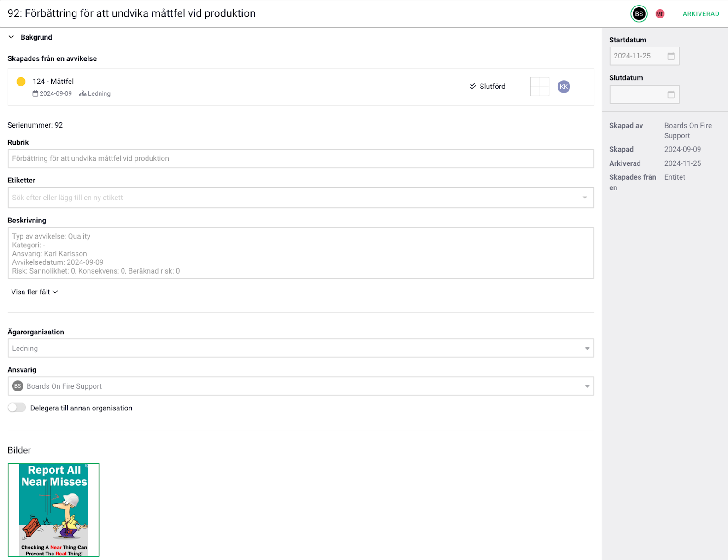Open the Report All Near Misses thumbnail
The image size is (728, 560).
click(x=53, y=510)
